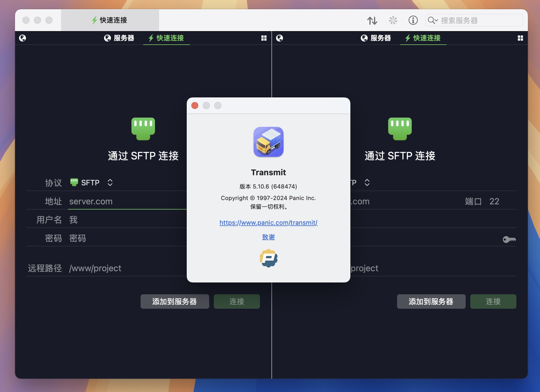This screenshot has height=392, width=540.
Task: Click right pane 端口 22 field
Action: 494,201
